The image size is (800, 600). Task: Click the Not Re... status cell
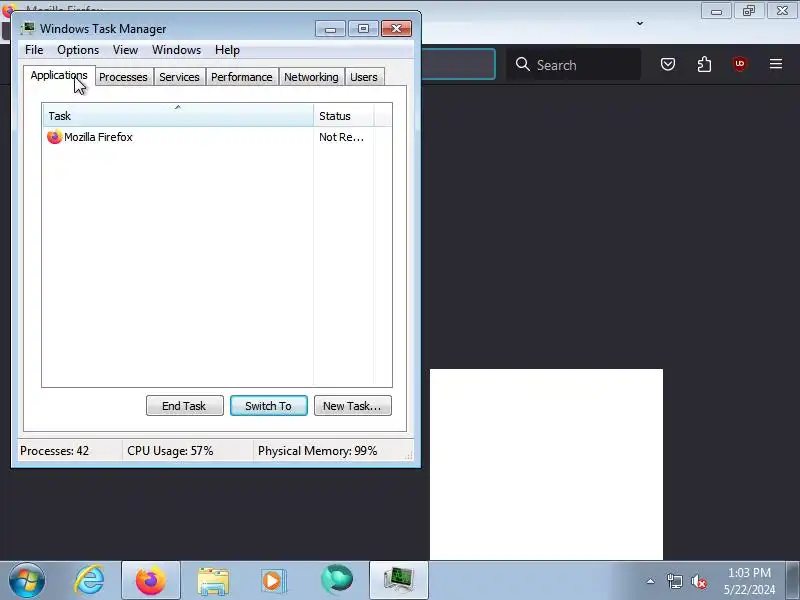click(x=341, y=137)
